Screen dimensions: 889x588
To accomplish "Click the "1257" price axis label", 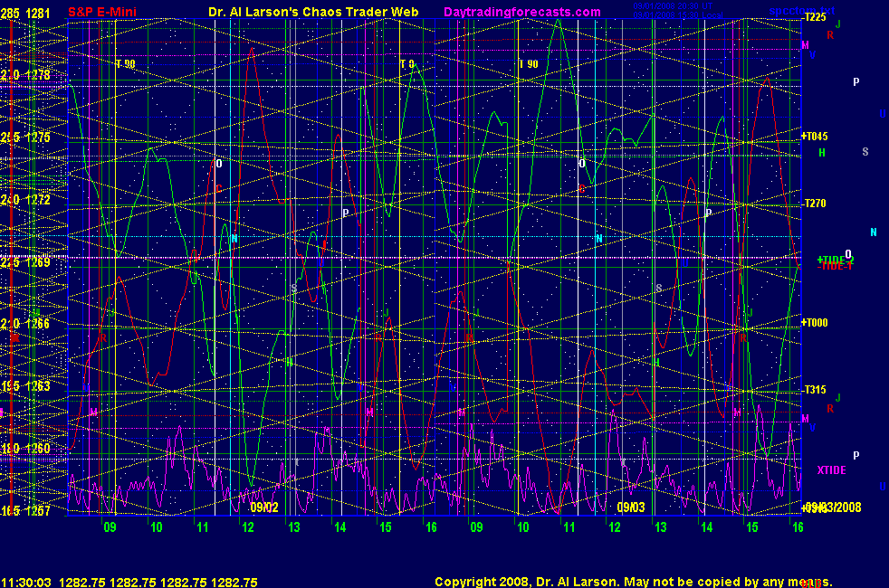I will click(x=38, y=510).
